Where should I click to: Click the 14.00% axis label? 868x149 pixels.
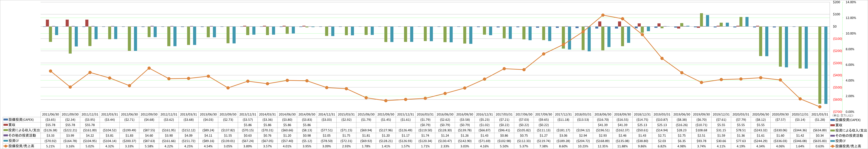[851, 2]
